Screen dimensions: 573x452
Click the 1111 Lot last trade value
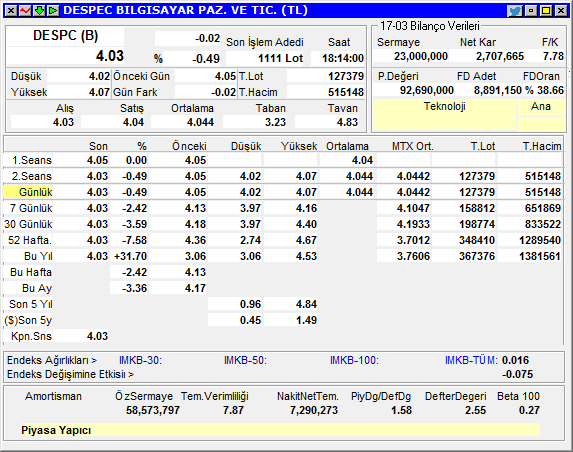pyautogui.click(x=280, y=58)
